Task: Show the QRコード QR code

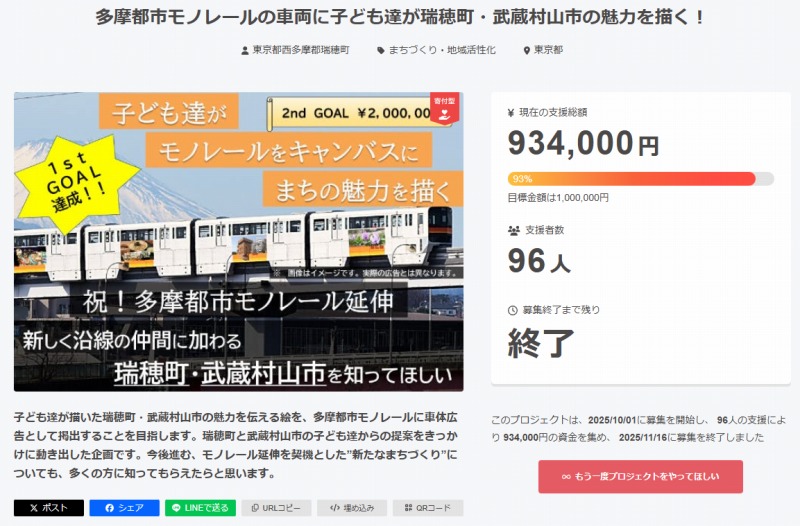Action: pos(428,508)
